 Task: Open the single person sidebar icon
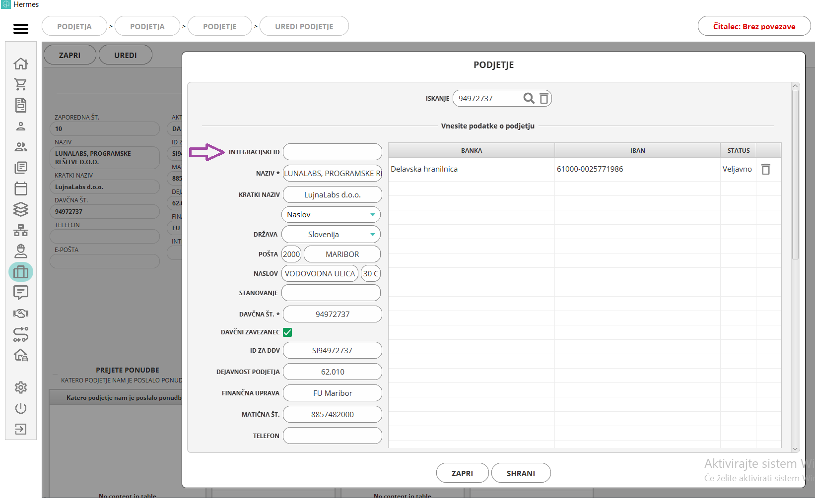[21, 126]
